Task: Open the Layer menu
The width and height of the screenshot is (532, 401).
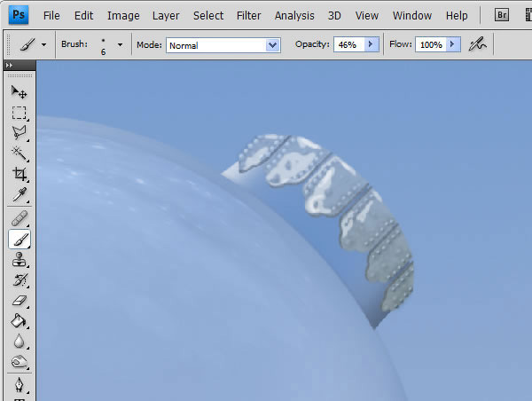Action: tap(166, 16)
